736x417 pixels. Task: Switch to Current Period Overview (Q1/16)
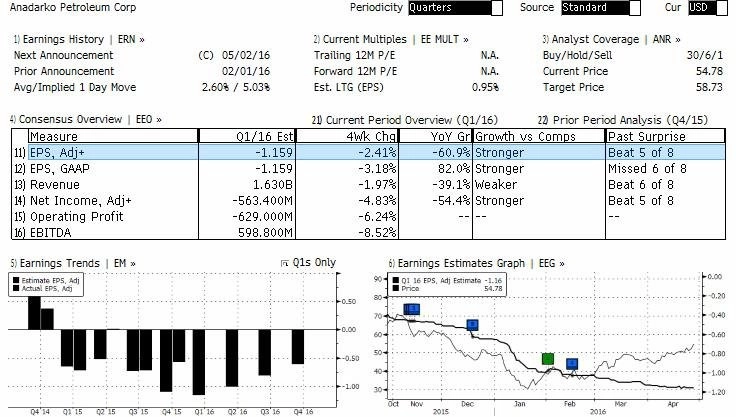pos(405,120)
